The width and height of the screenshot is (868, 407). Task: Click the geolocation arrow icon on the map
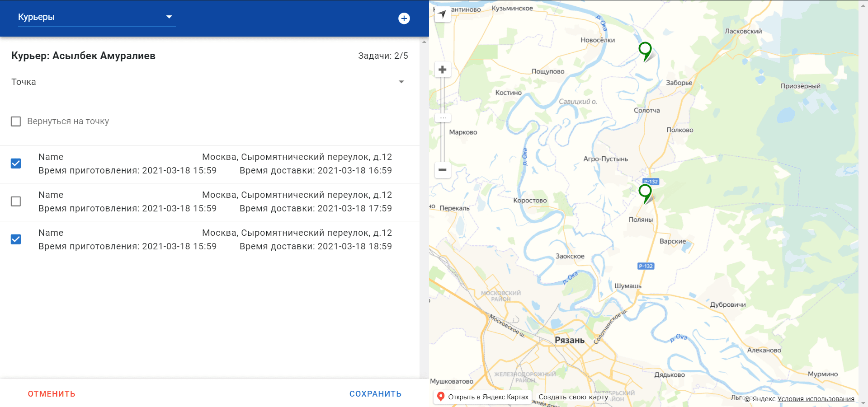[x=442, y=13]
